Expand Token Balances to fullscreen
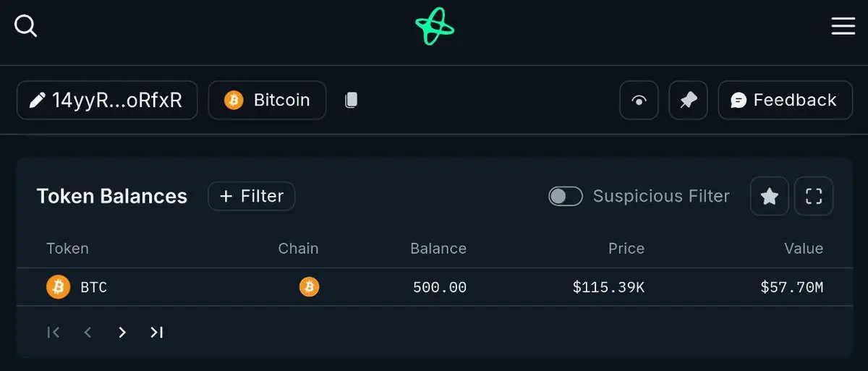 tap(814, 196)
